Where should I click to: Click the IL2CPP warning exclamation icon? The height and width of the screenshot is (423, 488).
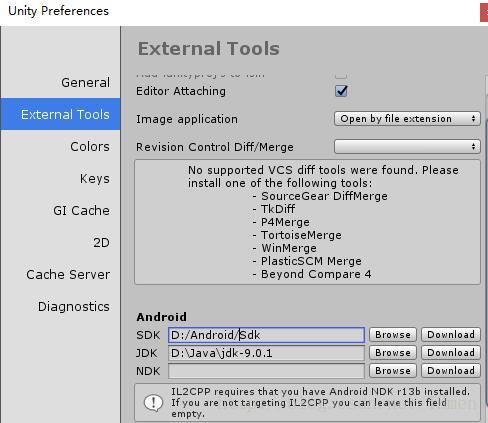pyautogui.click(x=153, y=402)
